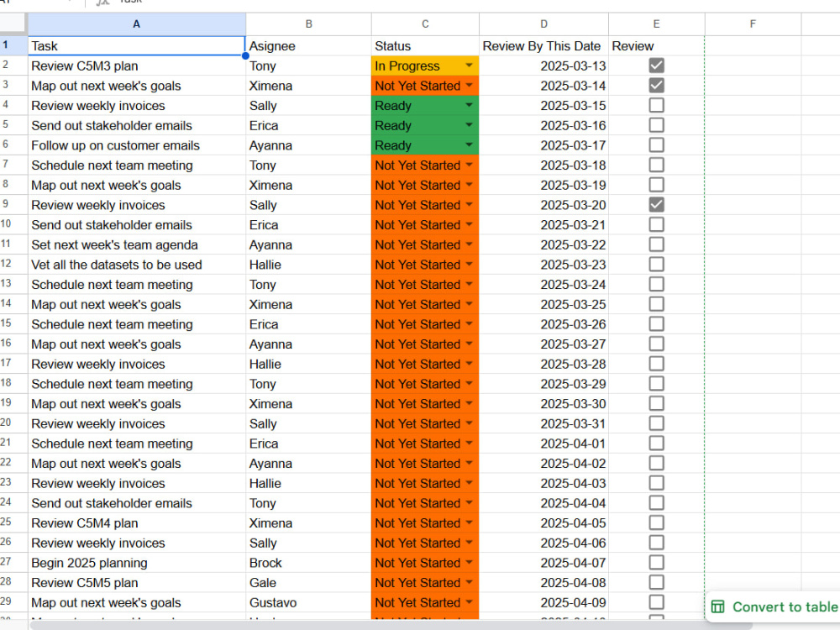Select column F header
This screenshot has width=840, height=630.
753,24
